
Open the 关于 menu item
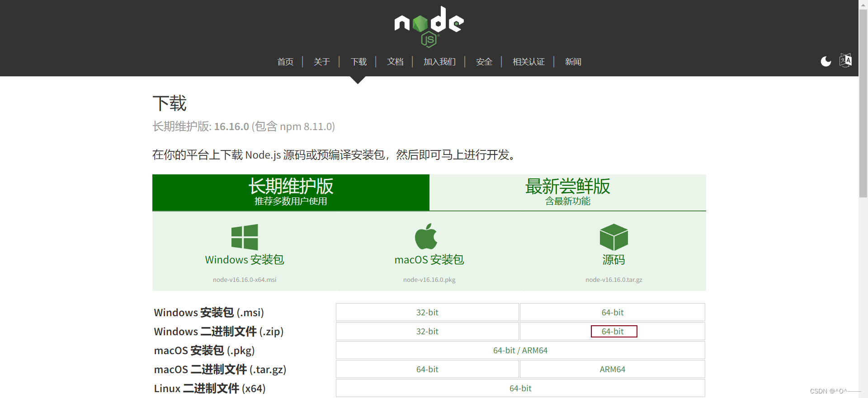pyautogui.click(x=322, y=62)
